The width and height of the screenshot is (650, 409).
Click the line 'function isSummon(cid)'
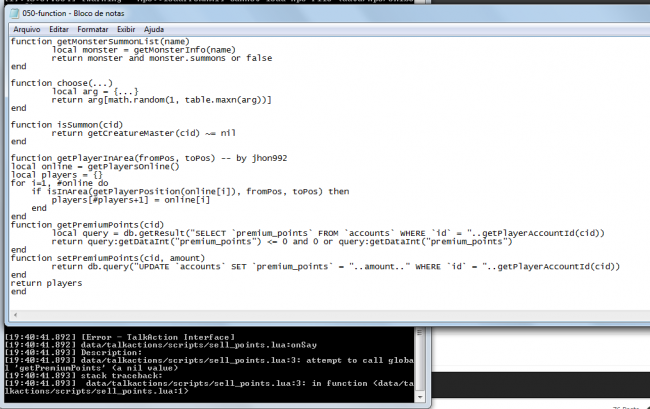(67, 125)
